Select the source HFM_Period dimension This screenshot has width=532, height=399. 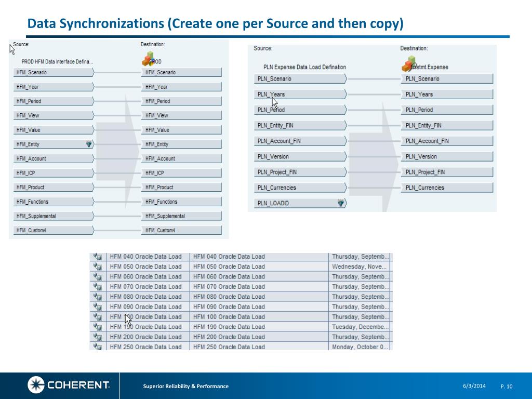(54, 101)
